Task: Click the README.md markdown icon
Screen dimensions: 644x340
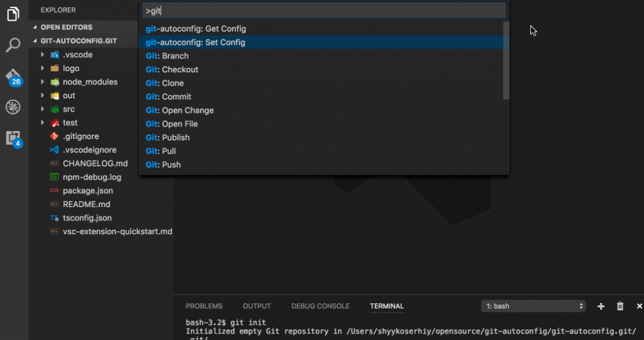Action: pos(54,204)
